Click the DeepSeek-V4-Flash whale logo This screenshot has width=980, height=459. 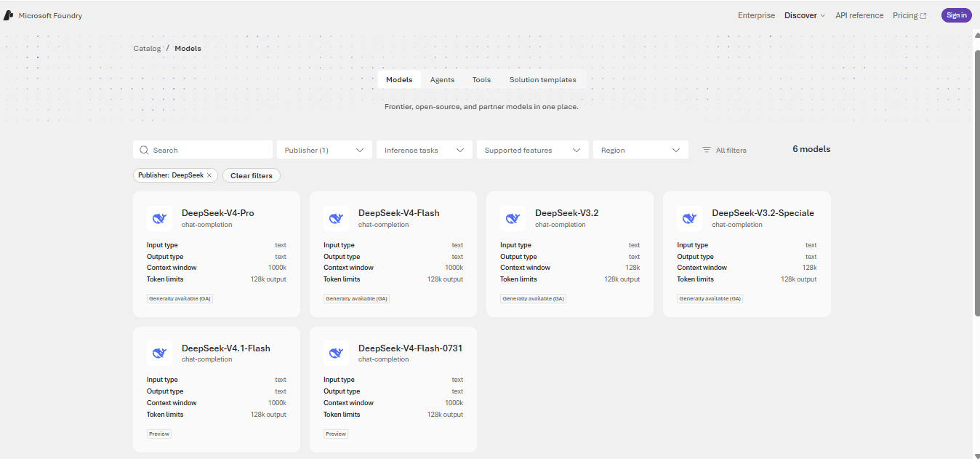click(x=336, y=218)
